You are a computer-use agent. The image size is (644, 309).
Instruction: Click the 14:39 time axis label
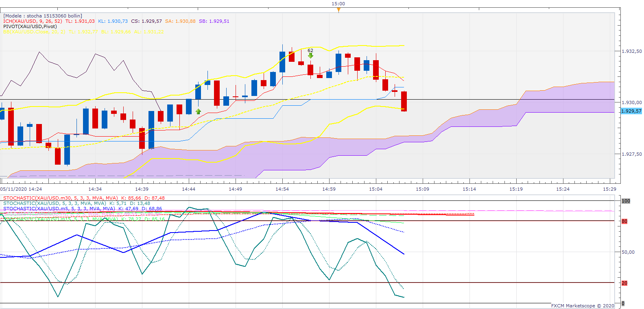coord(142,189)
